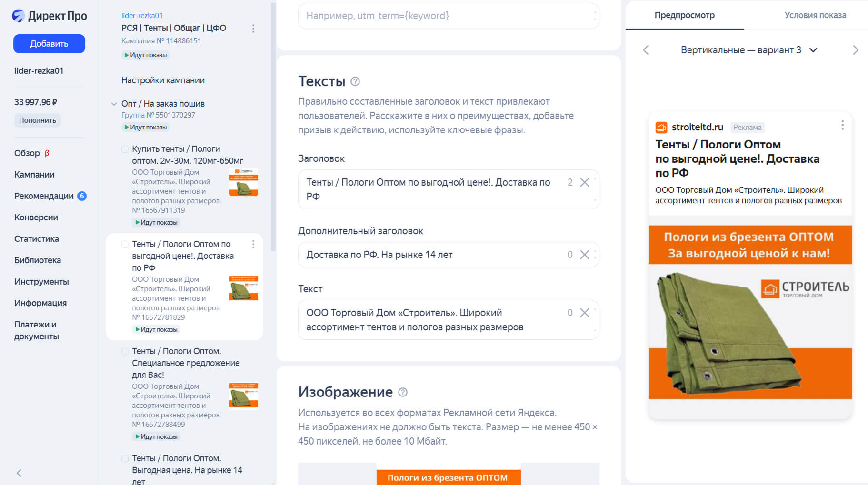The height and width of the screenshot is (485, 868).
Task: Click the Реклама label in preview
Action: point(748,128)
